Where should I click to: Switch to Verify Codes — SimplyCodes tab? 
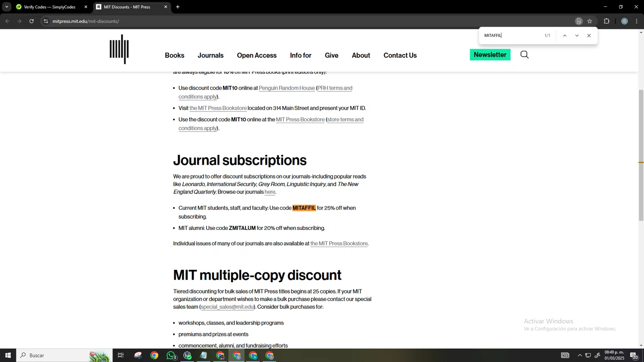(49, 7)
